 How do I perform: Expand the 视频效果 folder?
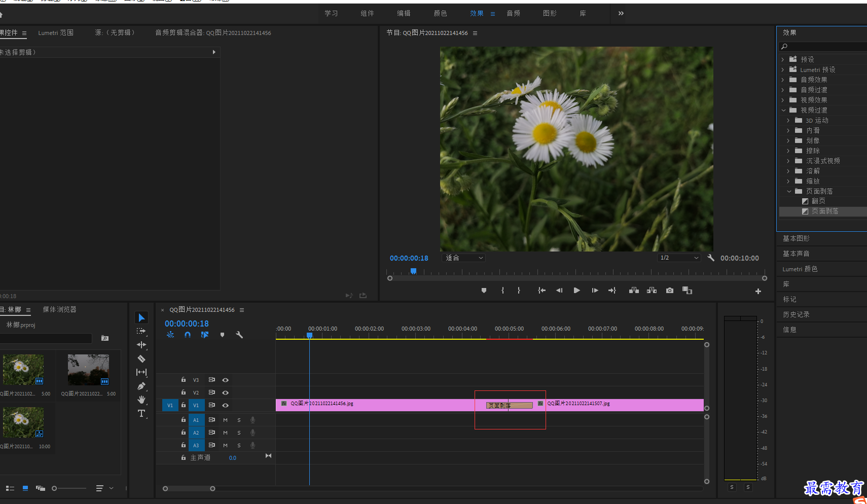pos(783,100)
